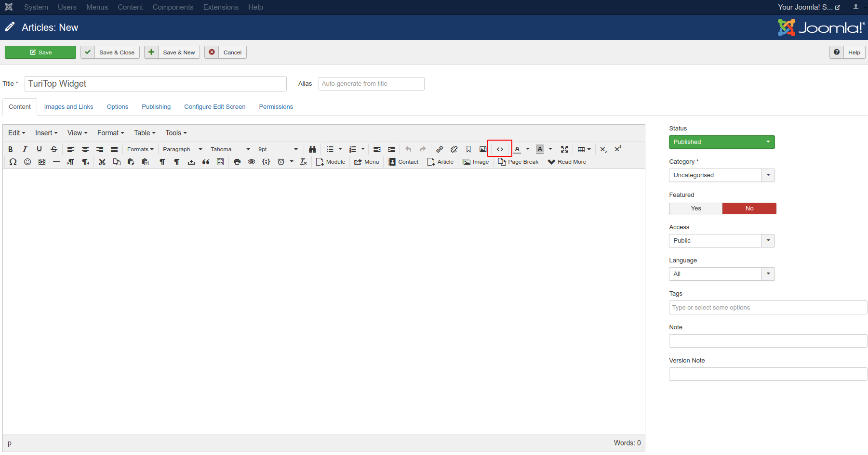
Task: Open the Source Code view
Action: (499, 149)
